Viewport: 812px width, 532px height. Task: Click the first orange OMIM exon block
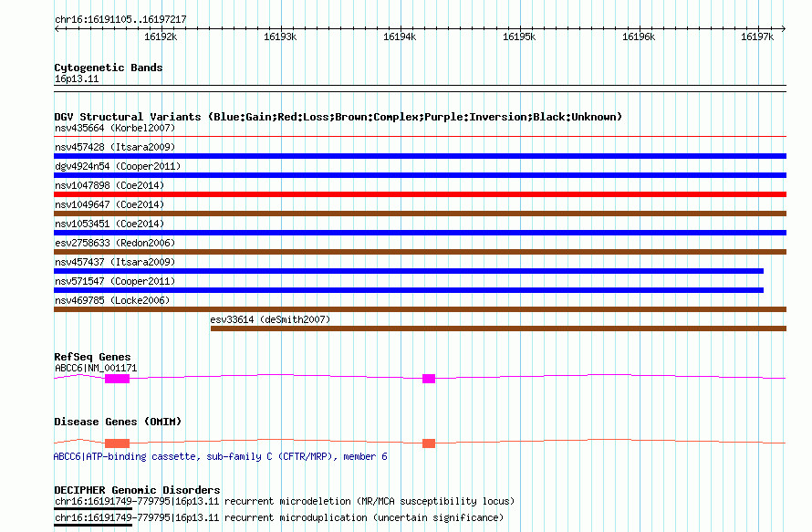117,443
